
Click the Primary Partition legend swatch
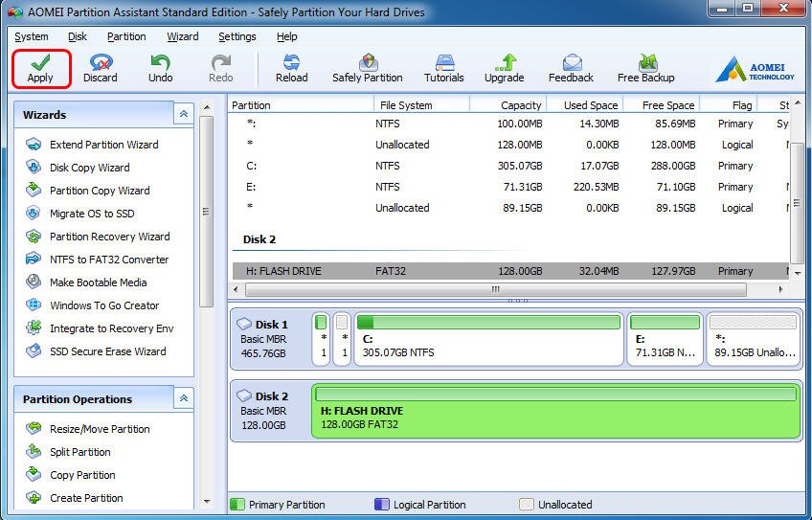[237, 504]
